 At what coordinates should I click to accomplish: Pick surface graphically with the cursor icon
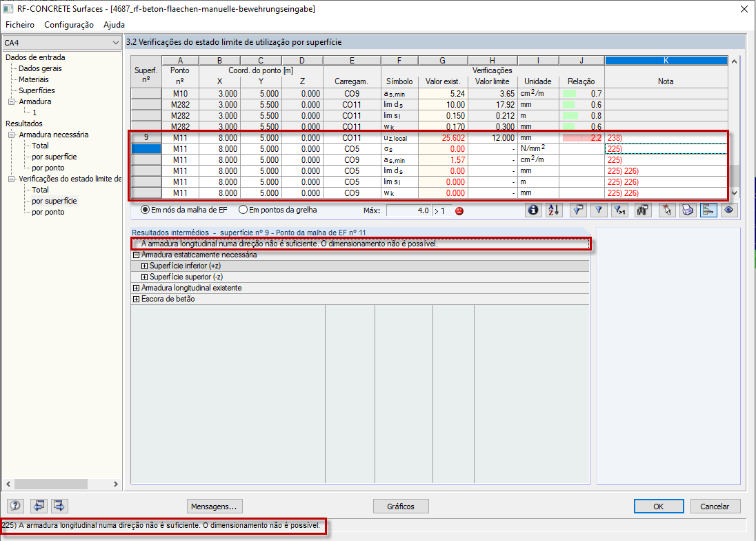(667, 210)
